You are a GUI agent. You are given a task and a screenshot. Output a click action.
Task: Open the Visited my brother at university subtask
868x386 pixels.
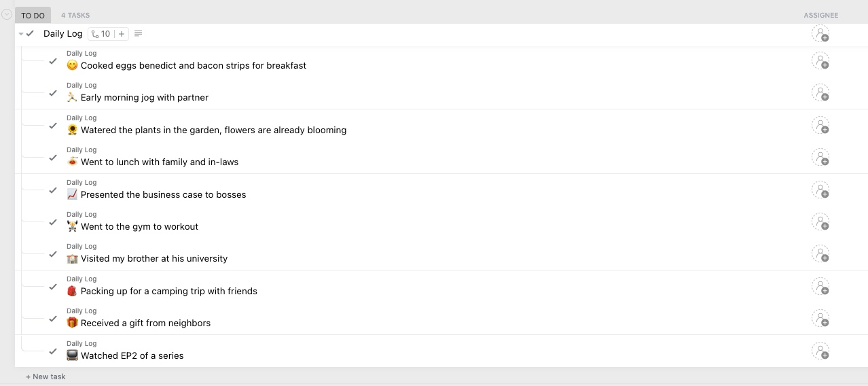pos(154,259)
